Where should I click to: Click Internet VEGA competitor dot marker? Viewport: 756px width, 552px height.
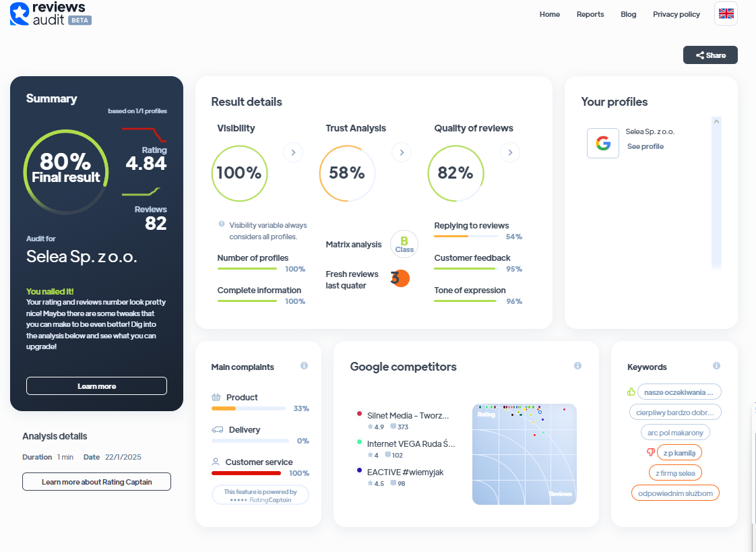coord(359,442)
